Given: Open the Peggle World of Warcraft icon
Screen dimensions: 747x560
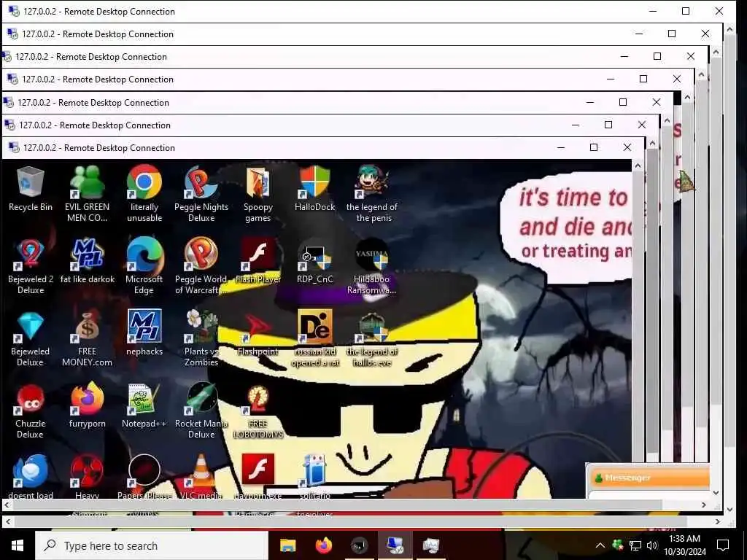Looking at the screenshot, I should pos(201,267).
